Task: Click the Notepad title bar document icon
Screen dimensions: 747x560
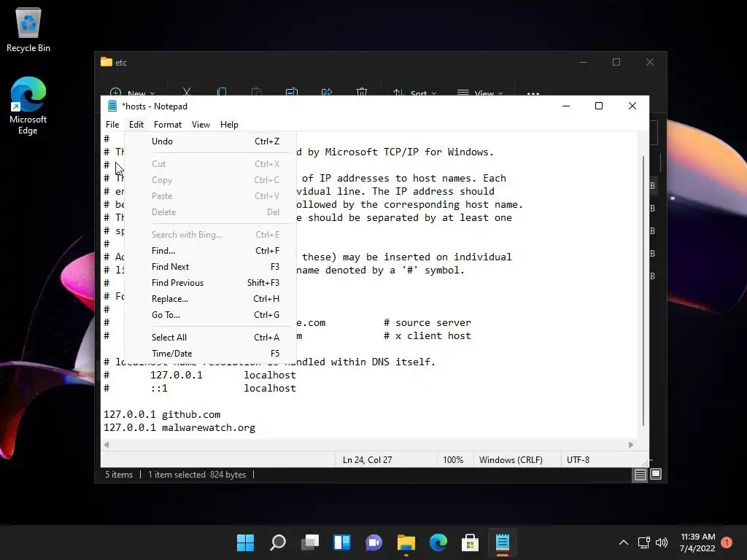Action: click(112, 106)
